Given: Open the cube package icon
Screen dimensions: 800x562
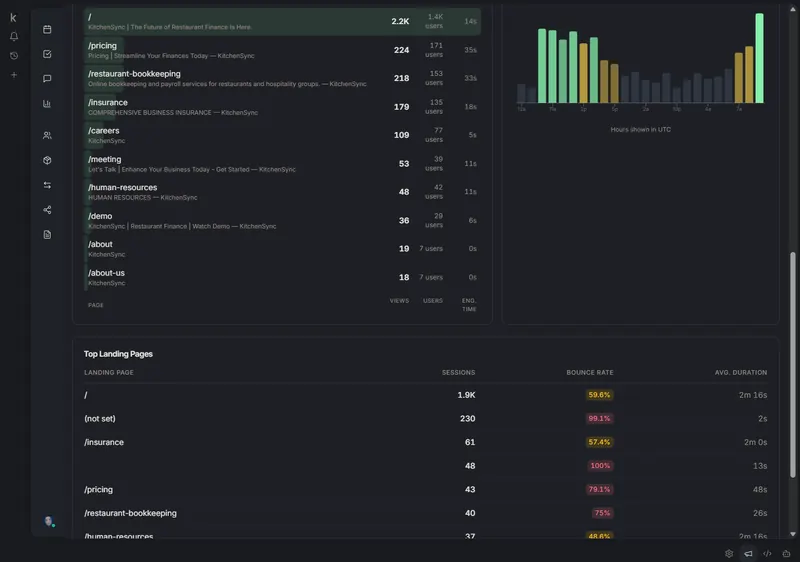Looking at the screenshot, I should click(x=47, y=160).
